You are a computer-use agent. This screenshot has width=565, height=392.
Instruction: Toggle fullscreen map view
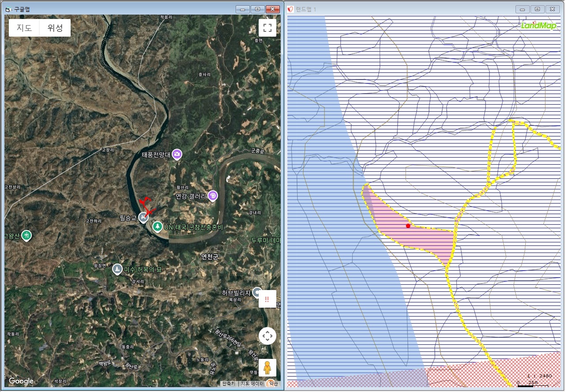[267, 28]
